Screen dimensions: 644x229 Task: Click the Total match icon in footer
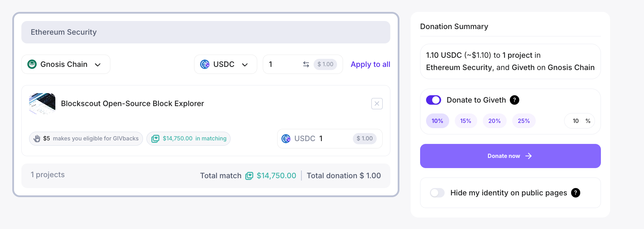point(249,176)
